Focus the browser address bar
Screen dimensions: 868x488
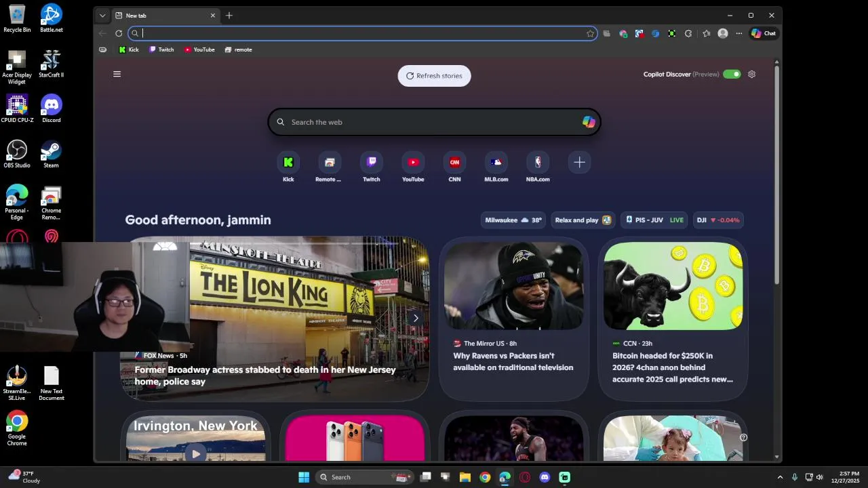[363, 33]
